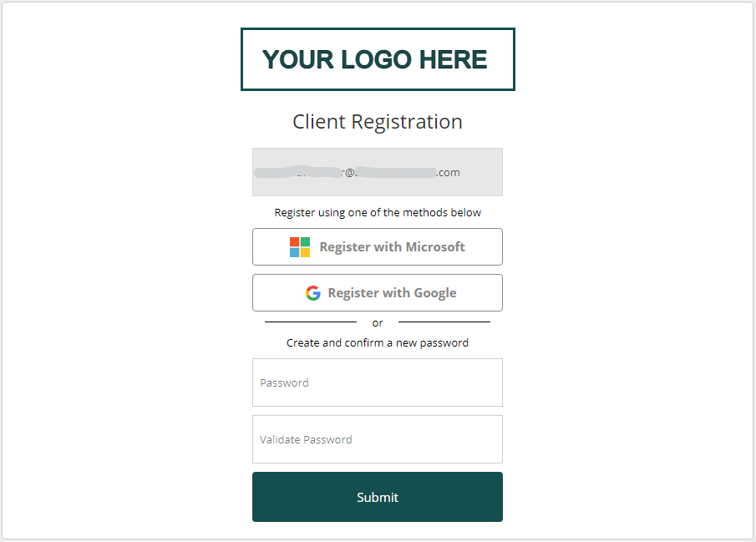Select Register with Microsoft button
The image size is (756, 542).
[x=378, y=247]
